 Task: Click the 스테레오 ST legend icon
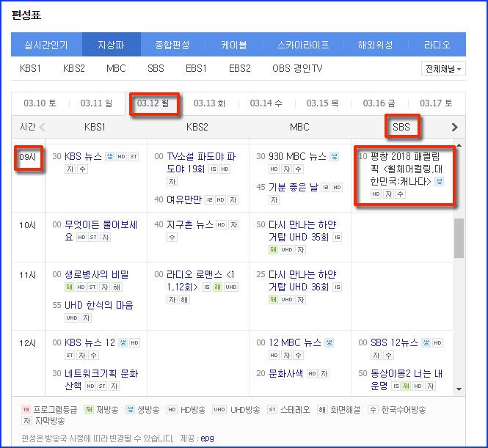pyautogui.click(x=272, y=409)
